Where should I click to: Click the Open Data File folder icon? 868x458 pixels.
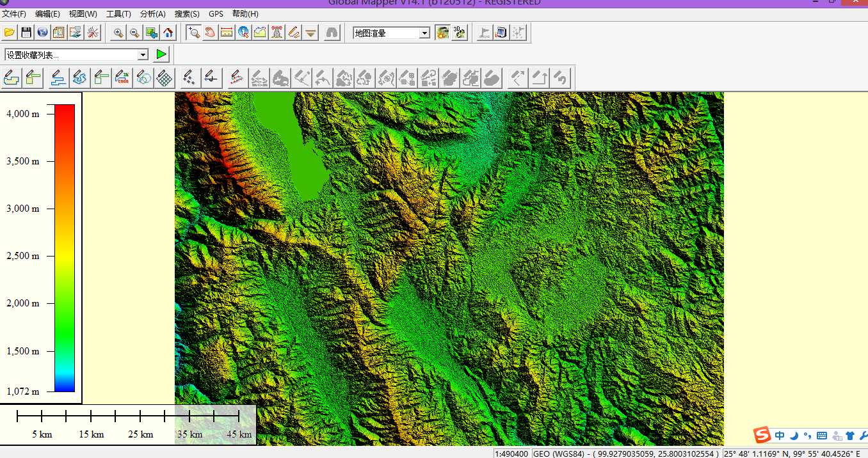(x=10, y=33)
